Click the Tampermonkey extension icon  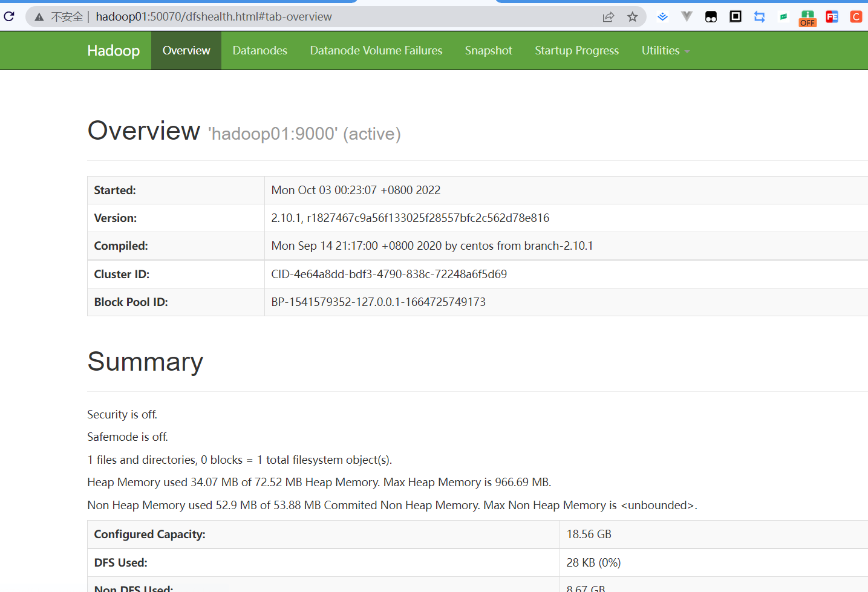click(x=711, y=17)
